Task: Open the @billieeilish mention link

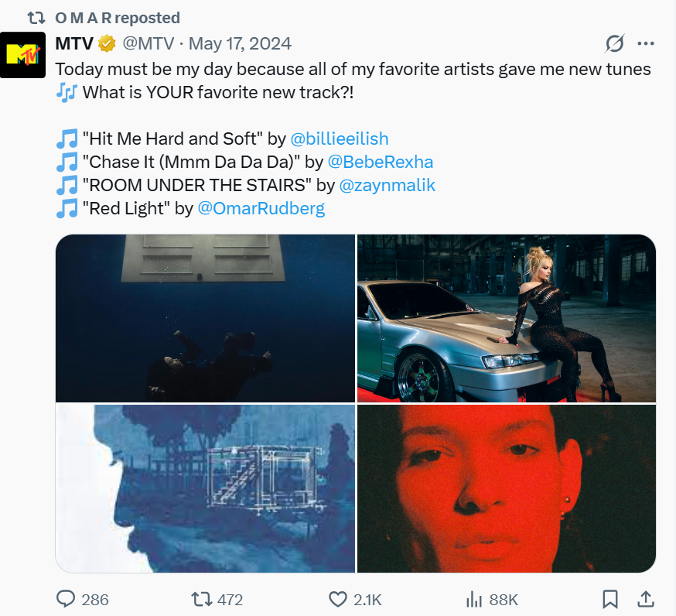Action: click(339, 139)
